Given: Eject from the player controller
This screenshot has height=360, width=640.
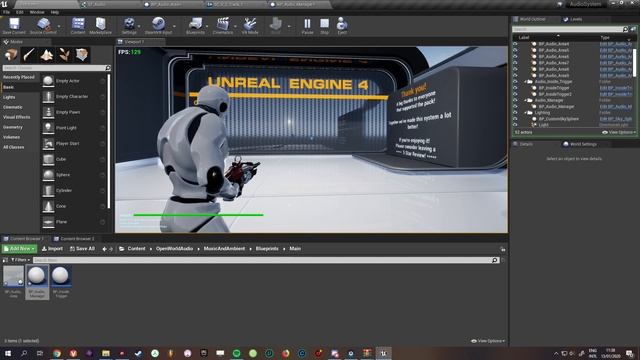Looking at the screenshot, I should [x=342, y=26].
